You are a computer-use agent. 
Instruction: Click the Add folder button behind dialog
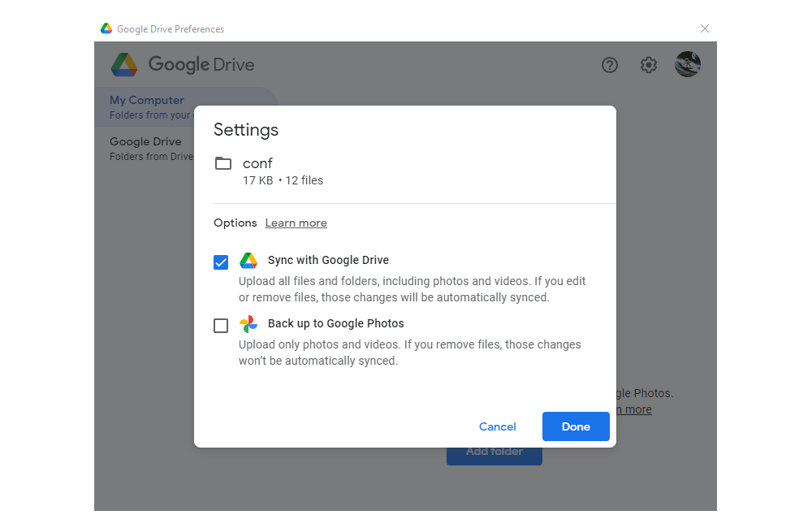pos(495,456)
